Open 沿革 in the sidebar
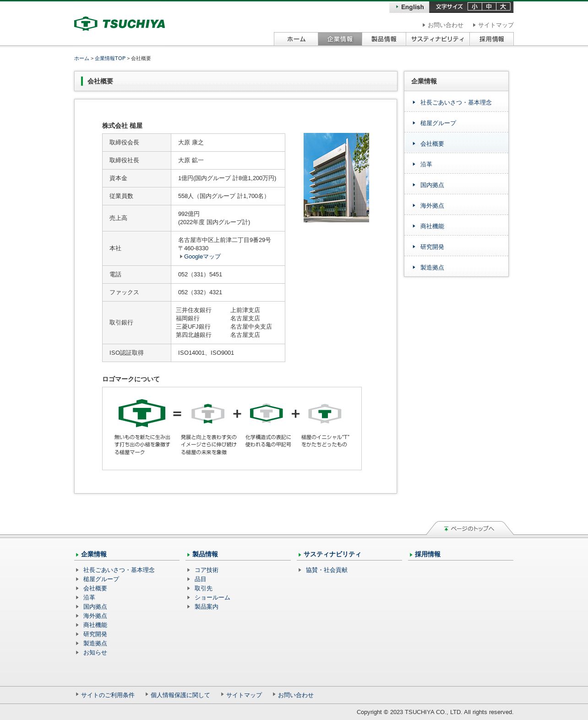Viewport: 588px width, 720px height. coord(456,165)
